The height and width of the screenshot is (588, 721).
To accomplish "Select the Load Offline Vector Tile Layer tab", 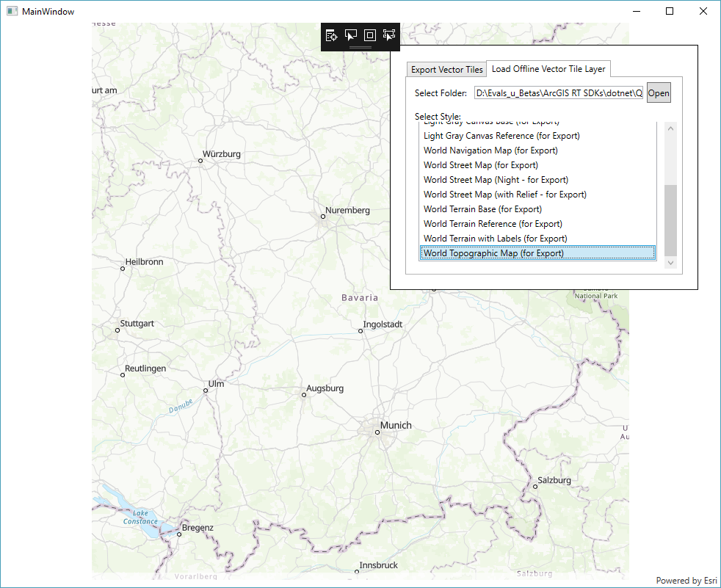I will pos(548,68).
